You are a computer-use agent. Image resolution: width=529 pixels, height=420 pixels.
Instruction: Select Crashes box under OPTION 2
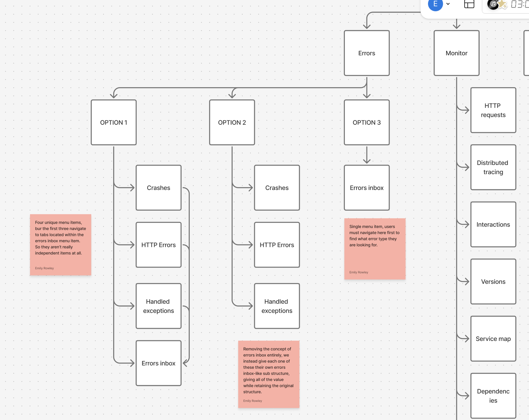tap(277, 188)
